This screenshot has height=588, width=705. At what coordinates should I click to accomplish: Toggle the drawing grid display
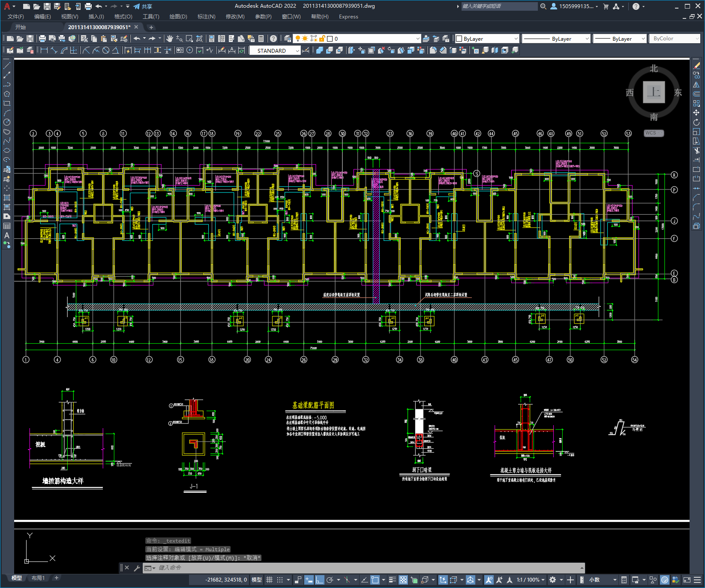tap(269, 580)
